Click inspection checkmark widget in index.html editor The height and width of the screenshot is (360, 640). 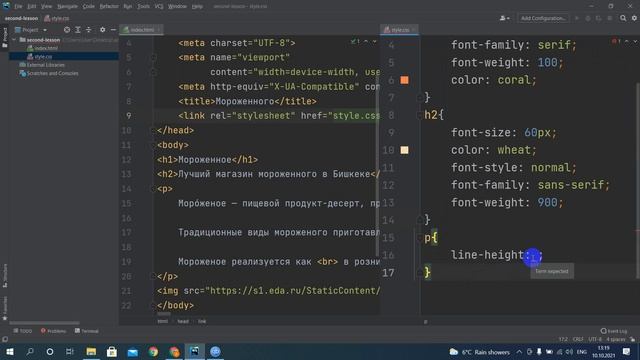355,41
